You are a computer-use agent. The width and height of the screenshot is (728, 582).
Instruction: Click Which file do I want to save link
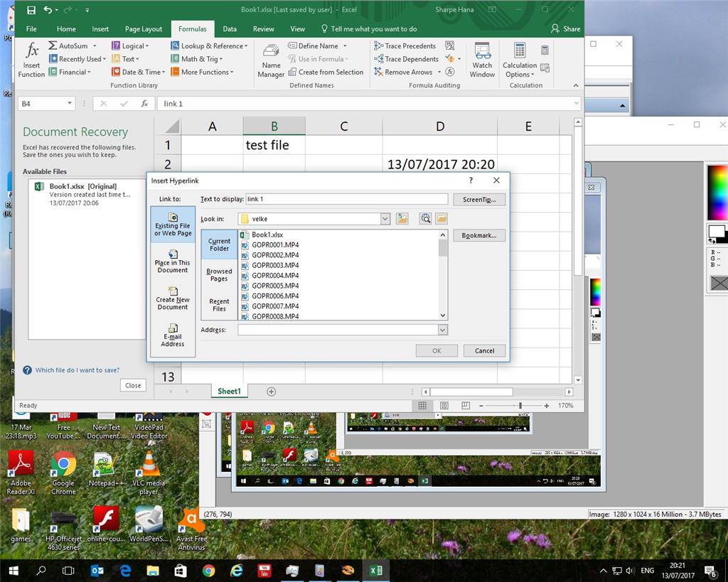[77, 370]
